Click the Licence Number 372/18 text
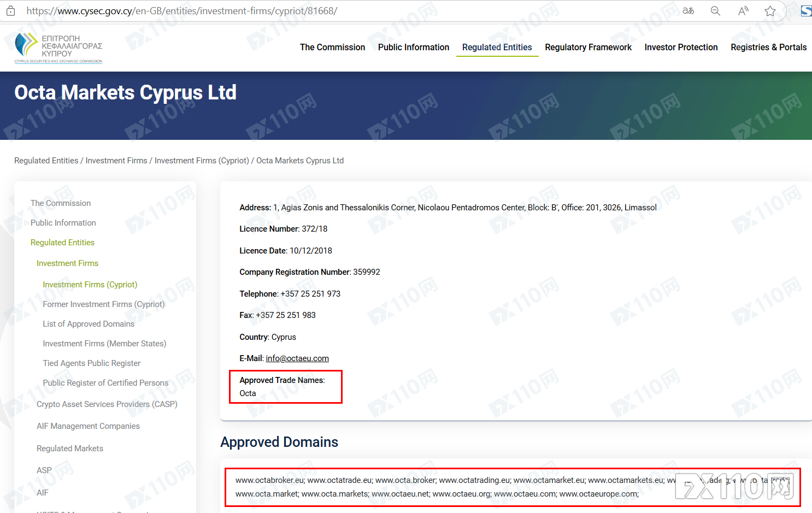 point(284,229)
